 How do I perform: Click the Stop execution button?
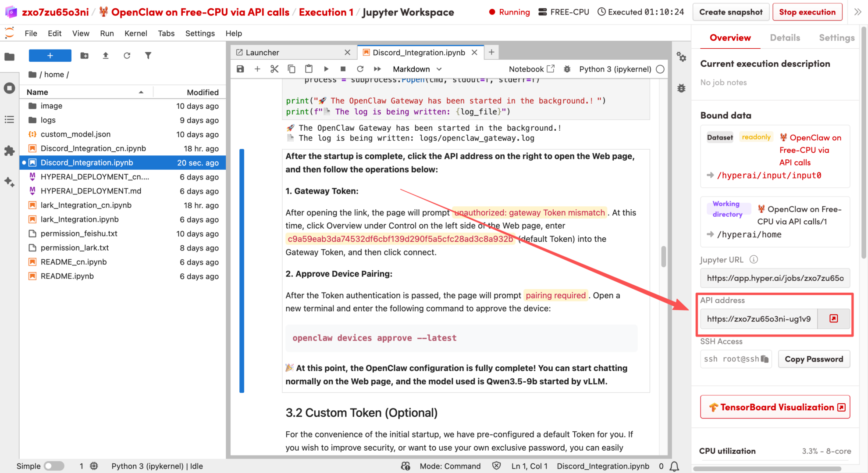click(x=807, y=12)
